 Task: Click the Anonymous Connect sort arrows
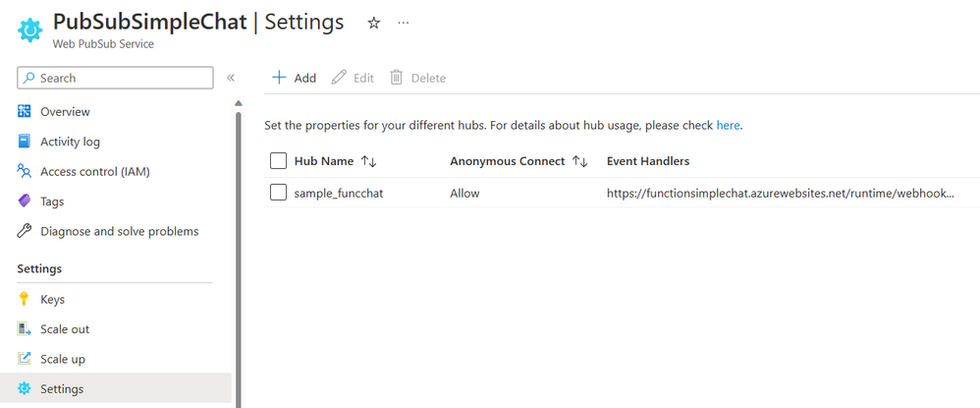point(580,161)
